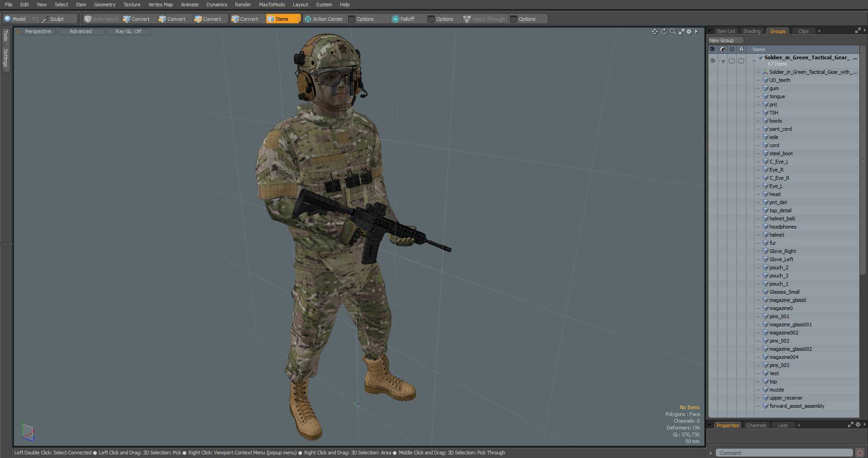Click the camera render column header
The width and height of the screenshot is (868, 458).
(722, 49)
